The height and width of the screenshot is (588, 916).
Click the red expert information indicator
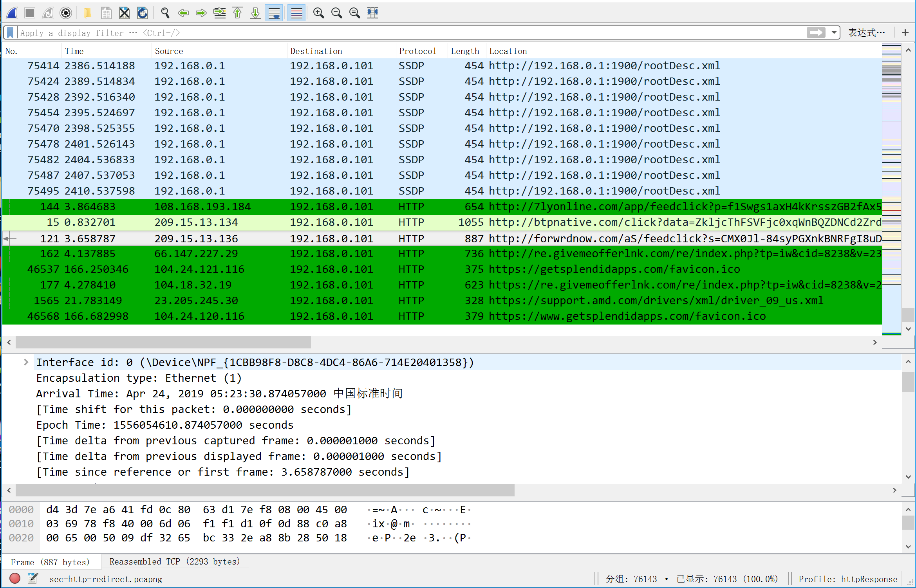[15, 578]
